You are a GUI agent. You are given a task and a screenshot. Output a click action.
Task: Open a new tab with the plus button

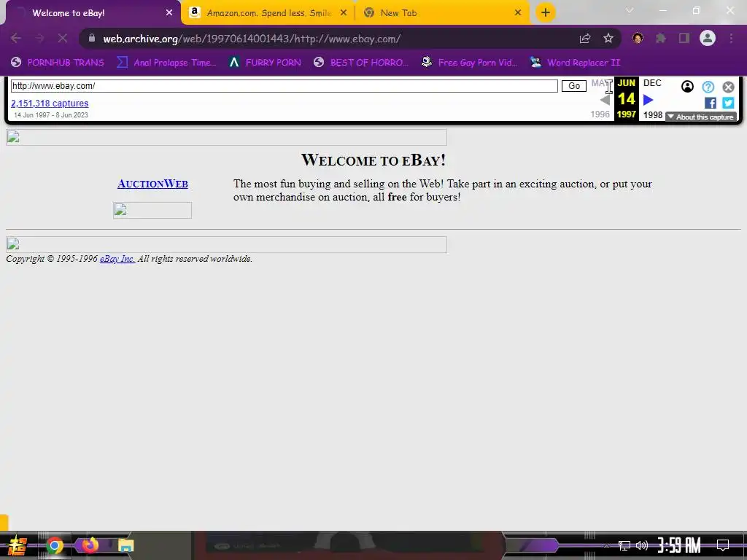[546, 12]
